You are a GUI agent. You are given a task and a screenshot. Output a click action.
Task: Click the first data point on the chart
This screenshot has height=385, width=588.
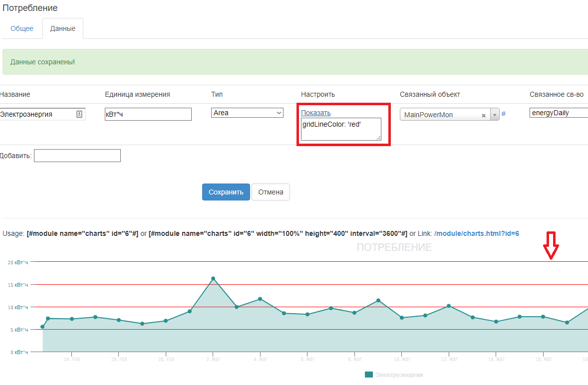[42, 327]
